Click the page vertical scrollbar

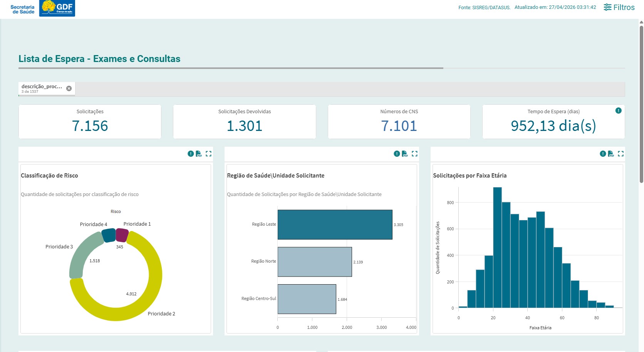point(641,104)
